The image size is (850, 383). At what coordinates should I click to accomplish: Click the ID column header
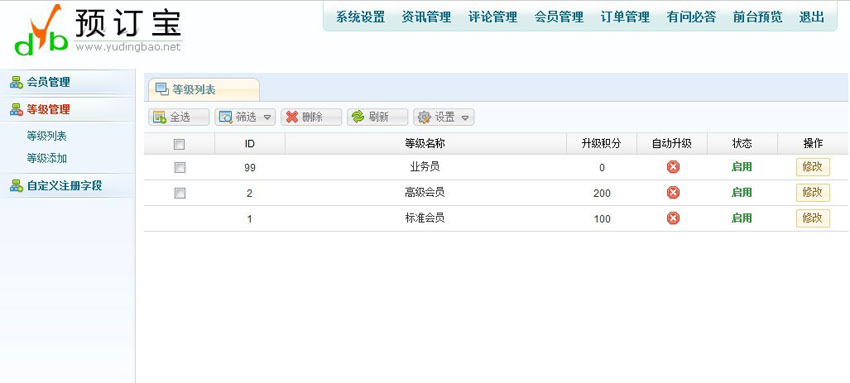(250, 144)
